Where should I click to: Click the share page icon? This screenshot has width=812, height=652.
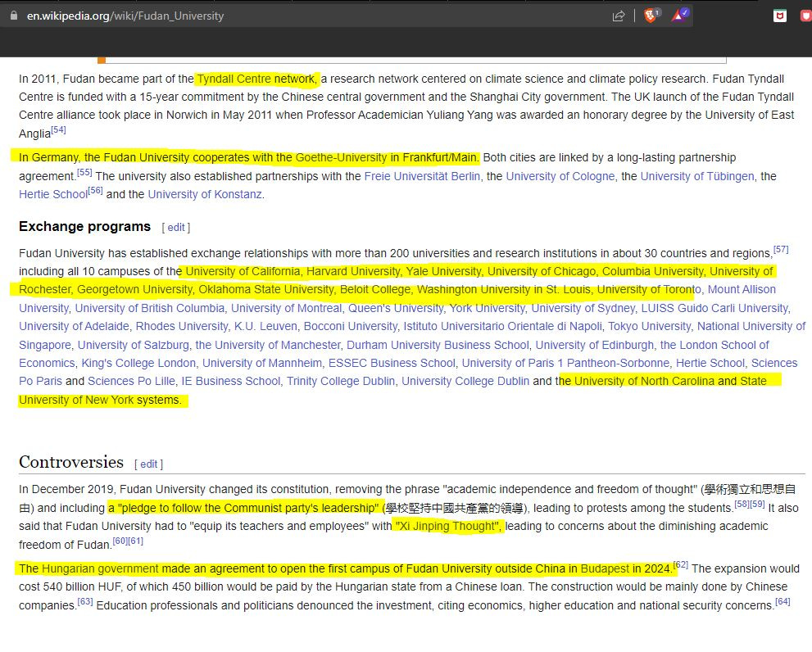[619, 16]
